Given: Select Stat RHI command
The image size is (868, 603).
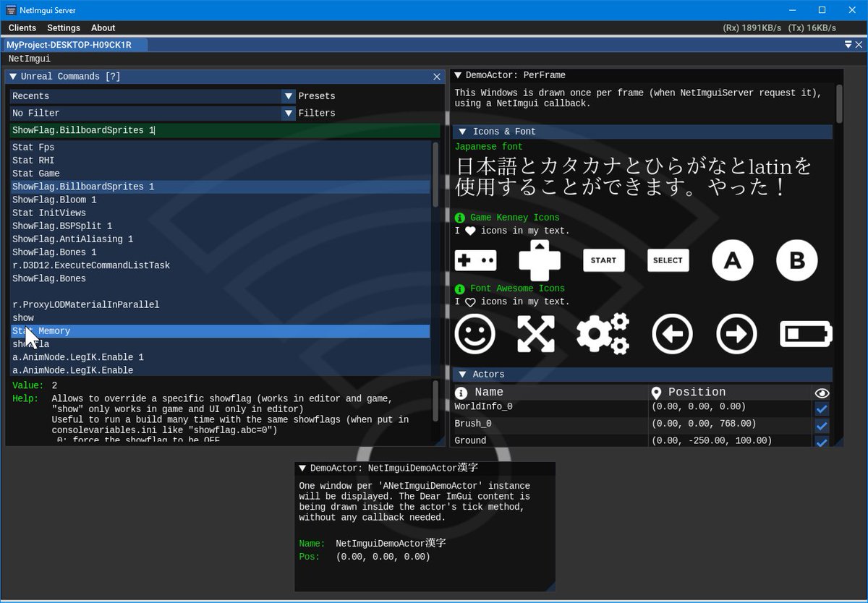Looking at the screenshot, I should [221, 161].
